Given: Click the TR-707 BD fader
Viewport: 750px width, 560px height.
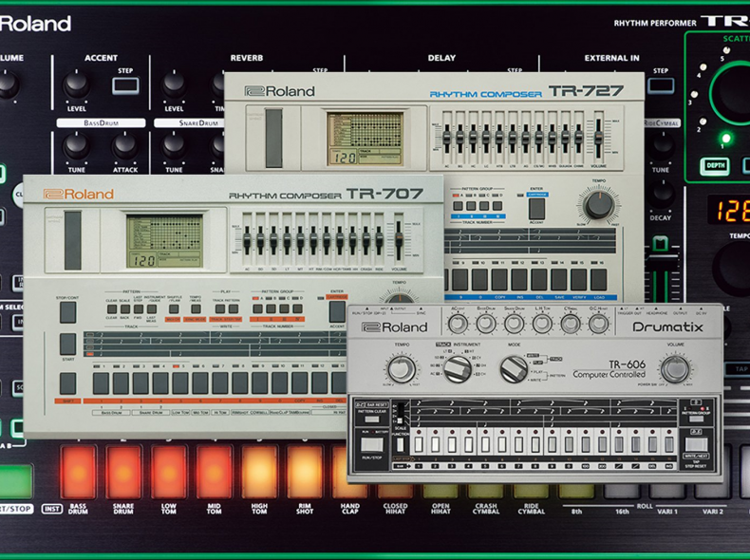Looking at the screenshot, I should (x=260, y=238).
